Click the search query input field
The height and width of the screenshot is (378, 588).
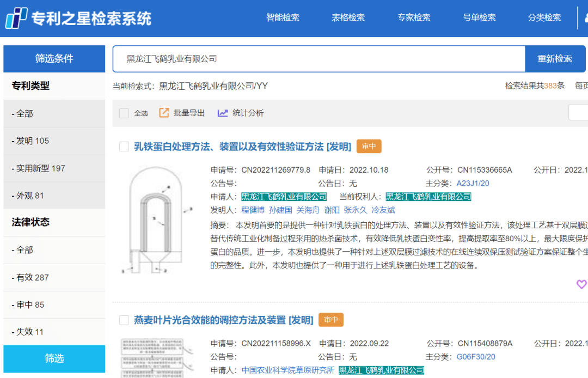click(x=318, y=59)
